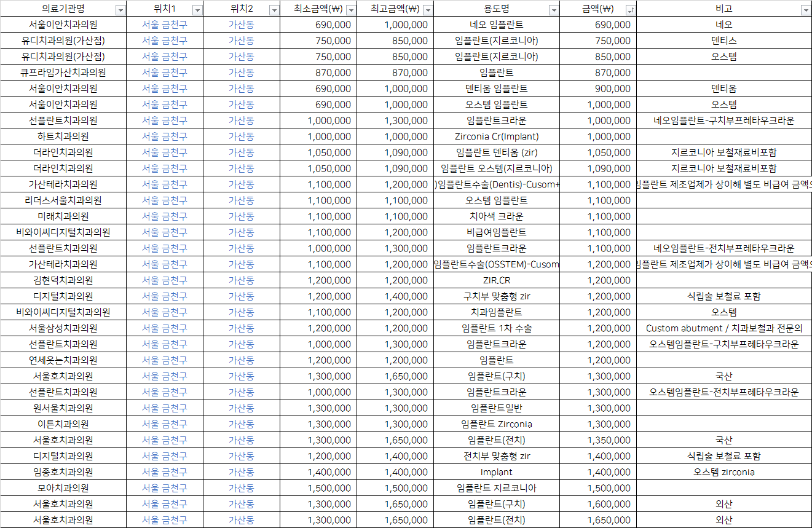Select the 이튼치과의원 cell

pos(63,424)
